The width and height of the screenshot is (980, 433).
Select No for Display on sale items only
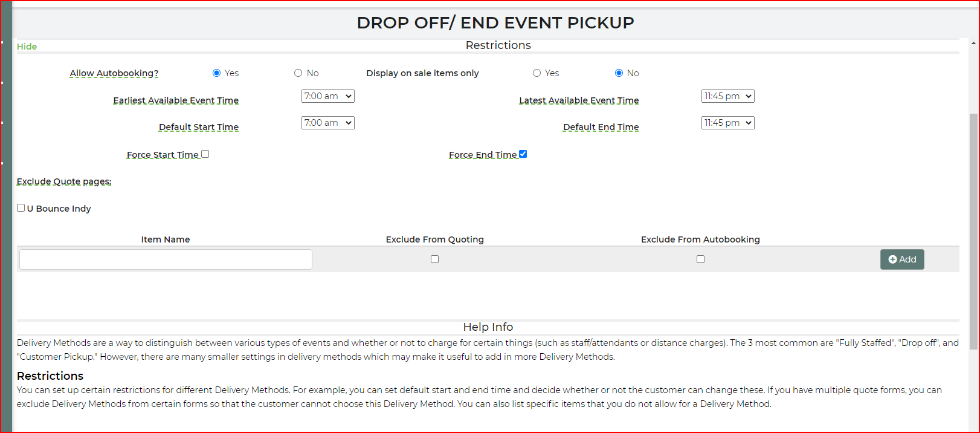click(x=619, y=73)
